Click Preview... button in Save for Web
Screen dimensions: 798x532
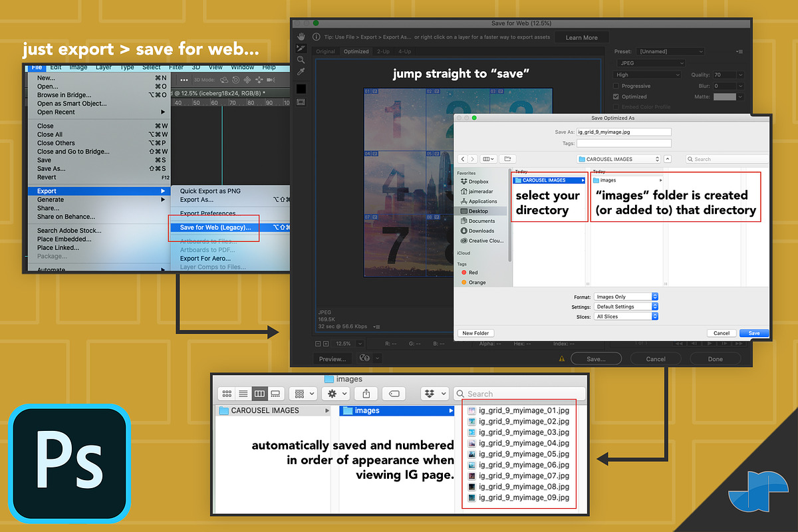pyautogui.click(x=332, y=358)
